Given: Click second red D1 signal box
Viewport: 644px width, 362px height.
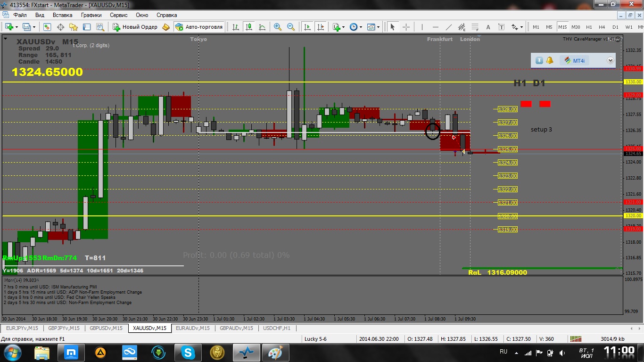Looking at the screenshot, I should coord(545,104).
